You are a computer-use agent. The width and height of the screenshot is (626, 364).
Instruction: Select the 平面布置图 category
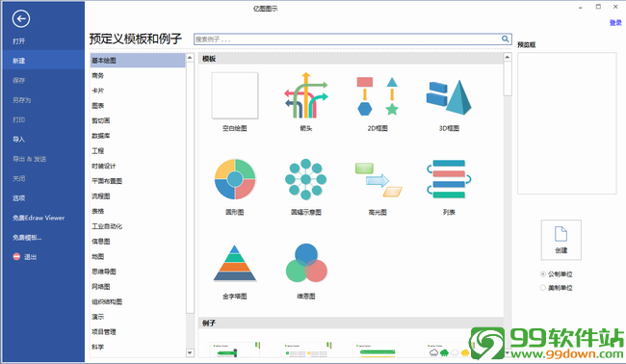click(107, 181)
